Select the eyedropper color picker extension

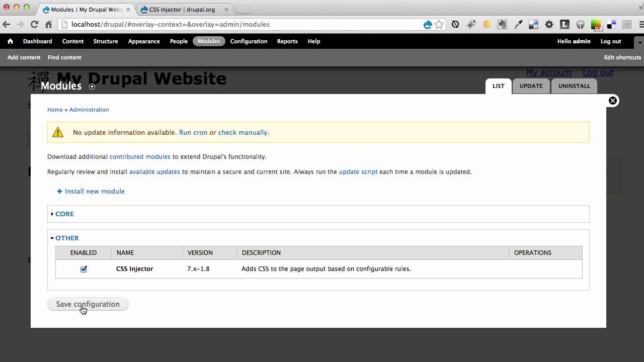coord(518,24)
